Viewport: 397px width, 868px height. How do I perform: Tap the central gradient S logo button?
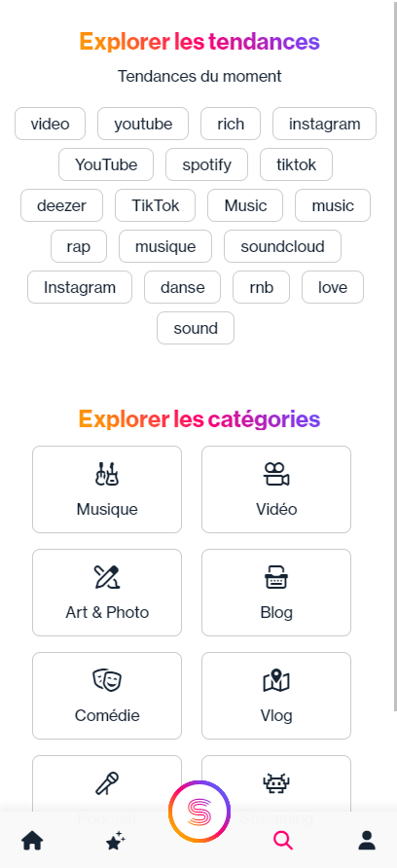pos(199,812)
